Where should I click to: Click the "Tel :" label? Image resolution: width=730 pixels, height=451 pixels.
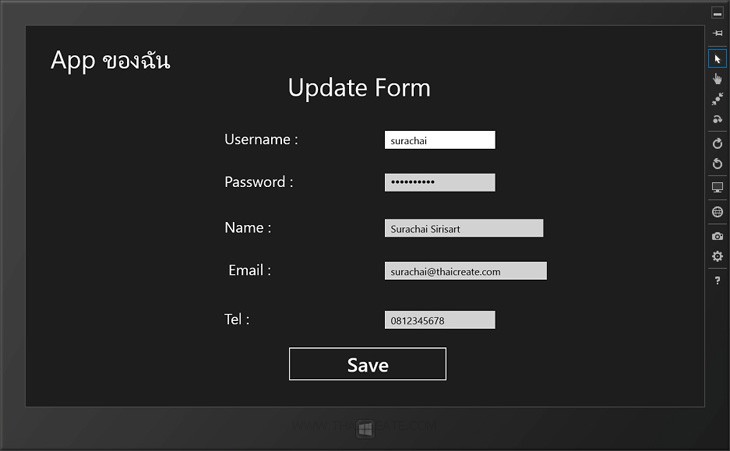coord(237,319)
